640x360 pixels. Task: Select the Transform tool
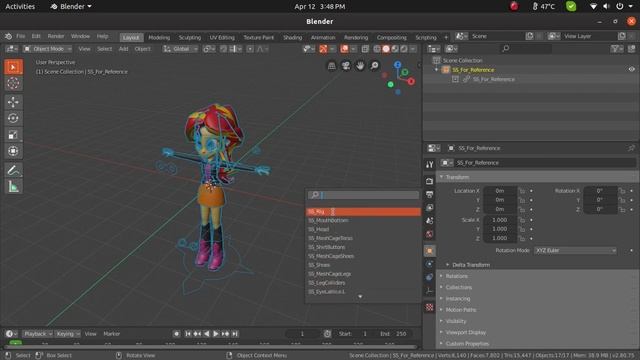coord(13,151)
